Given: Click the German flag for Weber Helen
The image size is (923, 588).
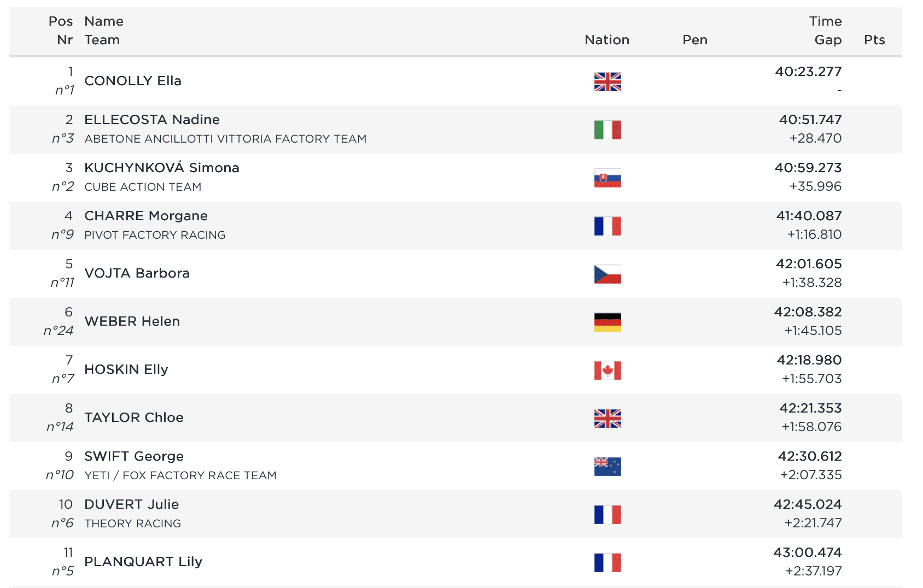Looking at the screenshot, I should click(x=607, y=322).
